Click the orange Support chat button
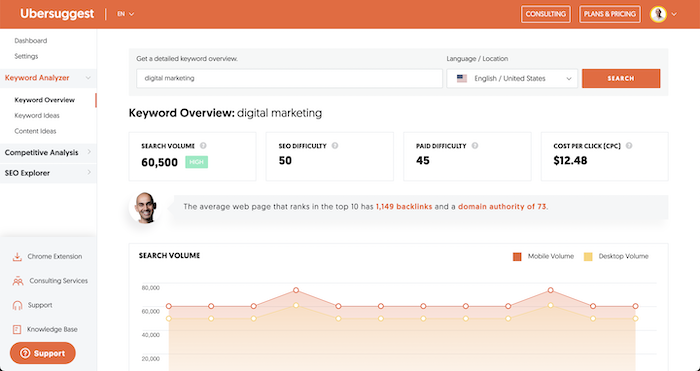The width and height of the screenshot is (700, 371). point(43,353)
